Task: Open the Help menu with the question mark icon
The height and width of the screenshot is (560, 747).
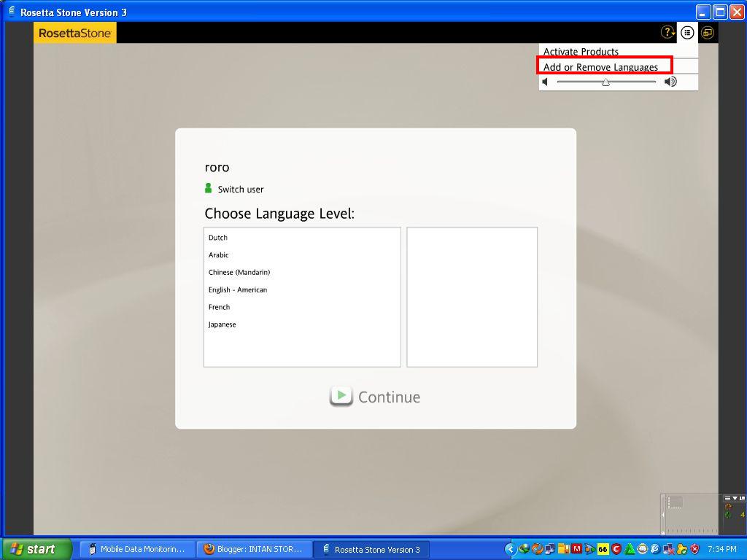Action: click(x=667, y=32)
